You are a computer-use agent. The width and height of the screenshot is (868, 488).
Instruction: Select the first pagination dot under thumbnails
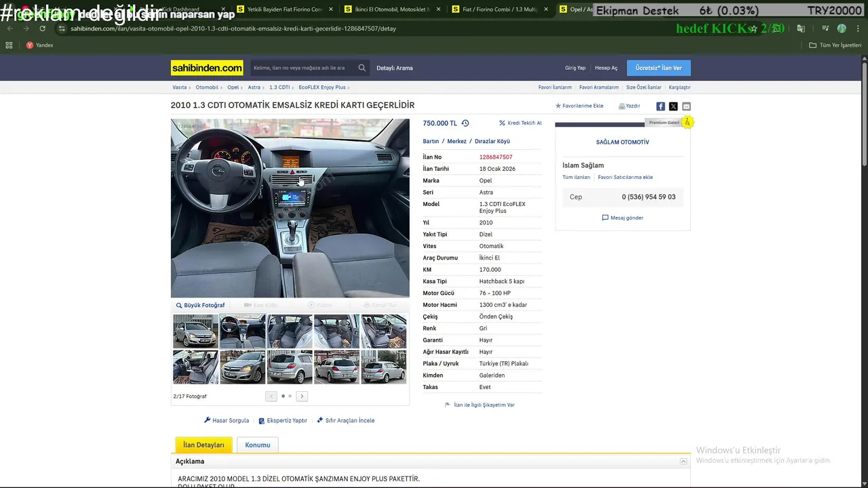coord(283,396)
